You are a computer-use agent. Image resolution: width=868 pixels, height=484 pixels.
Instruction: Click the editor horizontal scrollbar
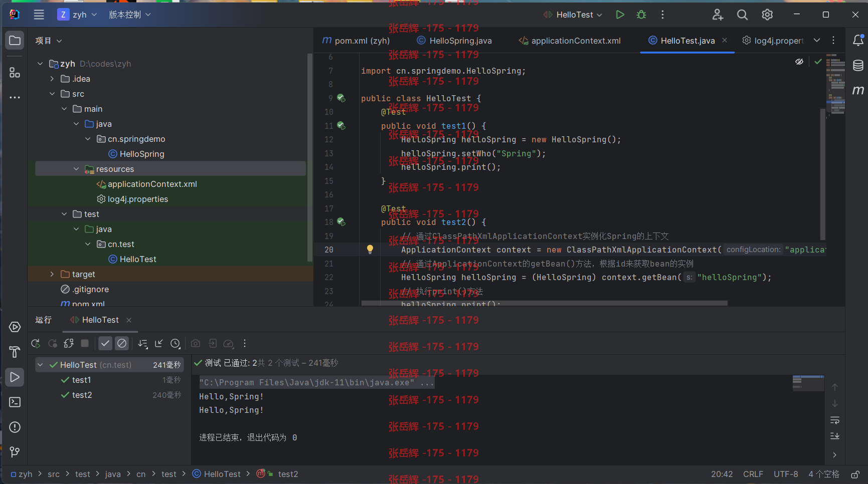(x=544, y=303)
